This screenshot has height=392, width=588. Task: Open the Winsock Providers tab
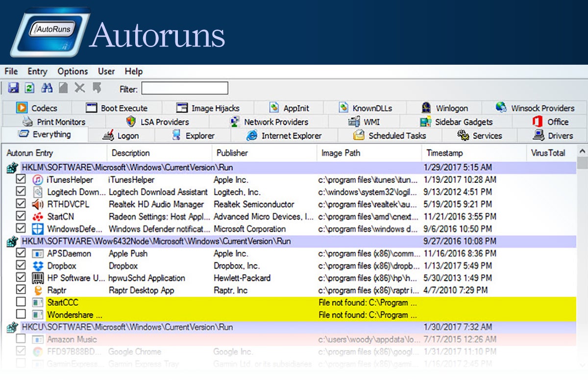pyautogui.click(x=535, y=108)
